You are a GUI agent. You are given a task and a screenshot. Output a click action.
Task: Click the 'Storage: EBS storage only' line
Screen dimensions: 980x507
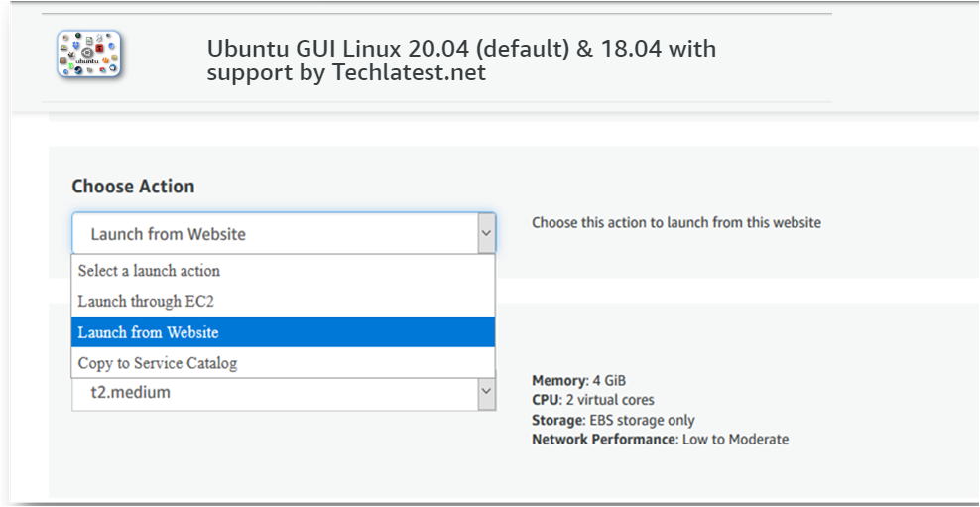(x=613, y=420)
